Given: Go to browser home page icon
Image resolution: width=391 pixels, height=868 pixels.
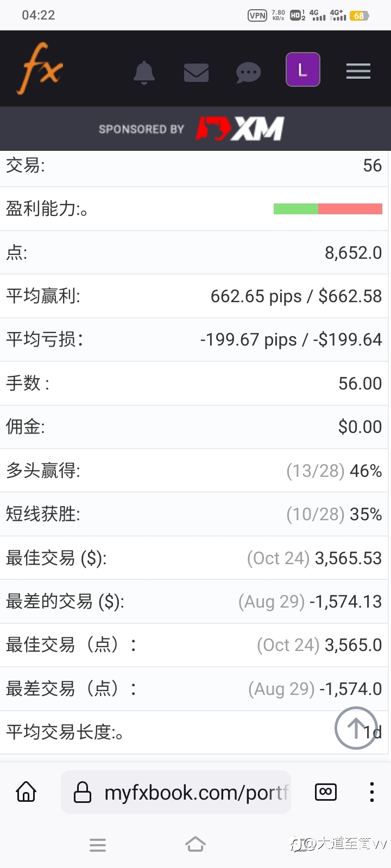Looking at the screenshot, I should [x=26, y=792].
